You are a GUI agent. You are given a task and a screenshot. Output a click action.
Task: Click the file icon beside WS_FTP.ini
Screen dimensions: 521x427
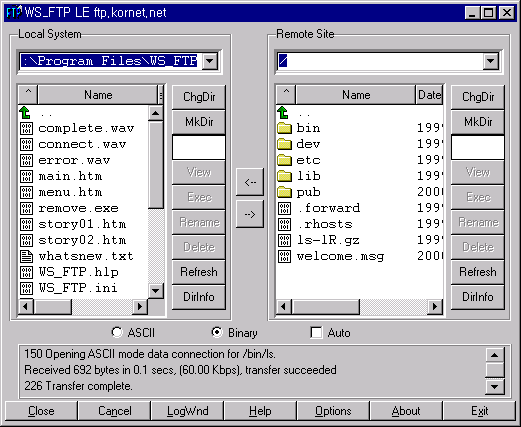(26, 288)
